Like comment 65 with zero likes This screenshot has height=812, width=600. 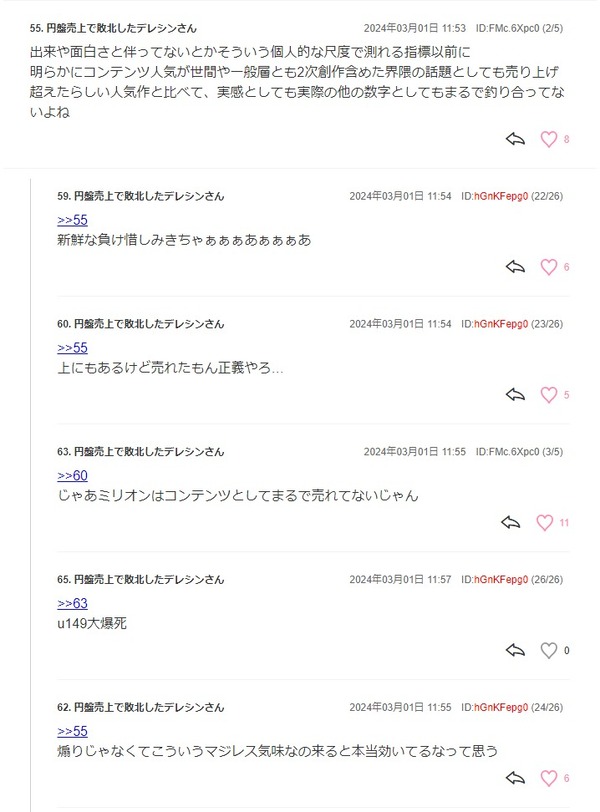coord(549,650)
